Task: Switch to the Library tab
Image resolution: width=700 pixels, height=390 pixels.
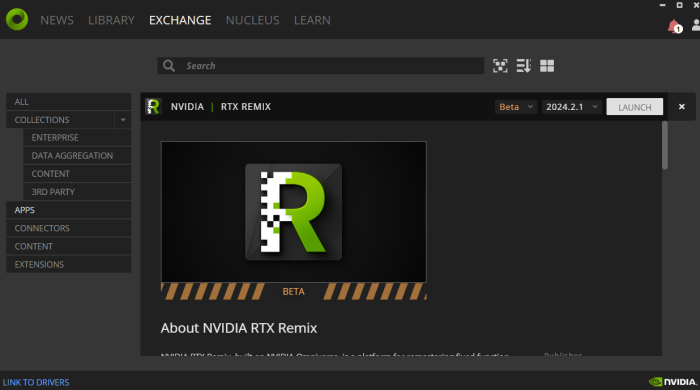Action: (x=111, y=20)
